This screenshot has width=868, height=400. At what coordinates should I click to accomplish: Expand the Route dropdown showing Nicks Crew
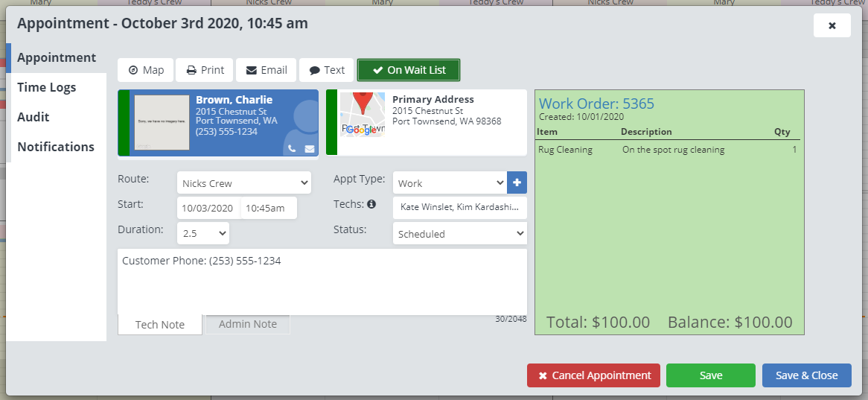pos(244,182)
